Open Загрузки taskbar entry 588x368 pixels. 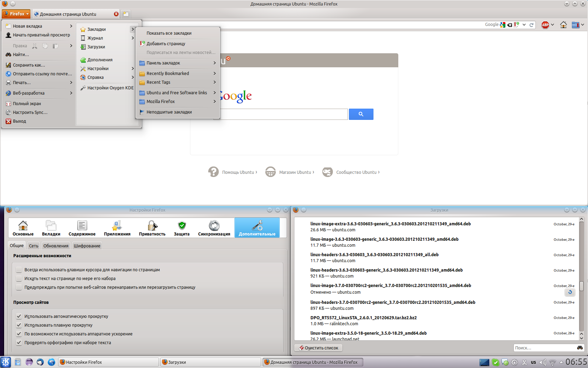point(211,362)
